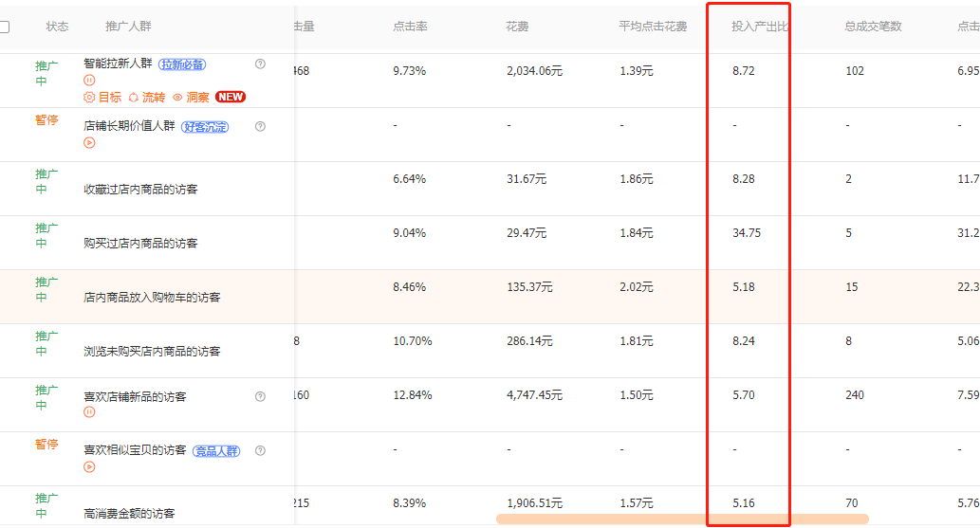This screenshot has height=528, width=980.
Task: Click the horizontal scrollbar at table bottom
Action: pos(681,519)
